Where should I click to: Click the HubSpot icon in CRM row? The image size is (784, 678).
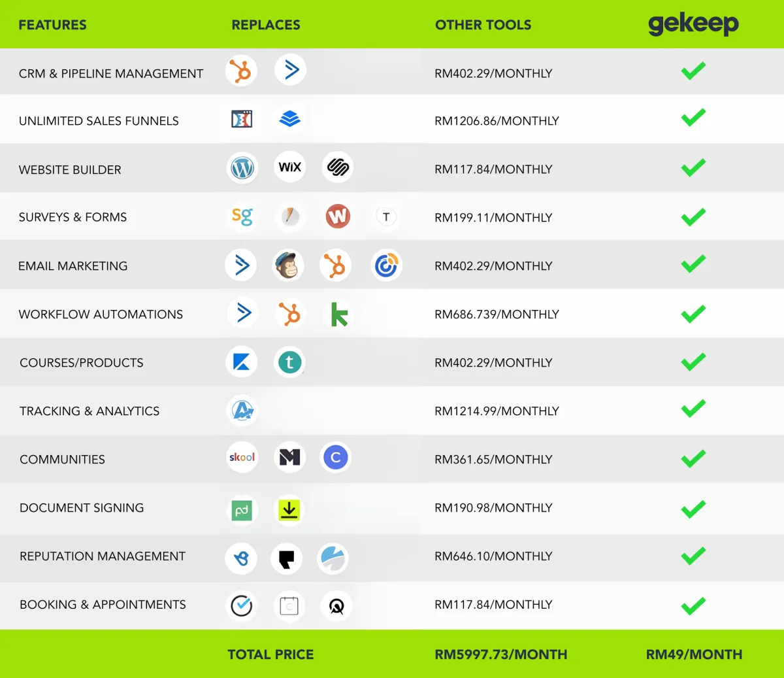(241, 71)
